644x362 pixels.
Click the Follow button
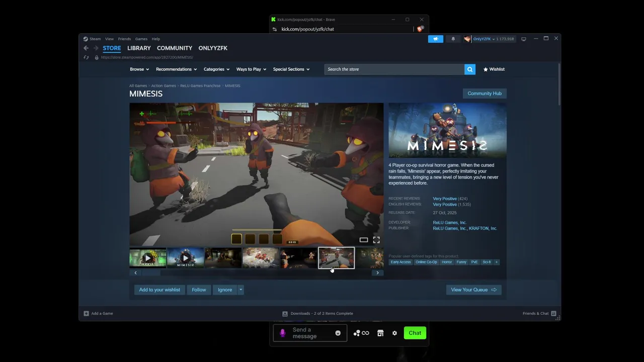(199, 290)
